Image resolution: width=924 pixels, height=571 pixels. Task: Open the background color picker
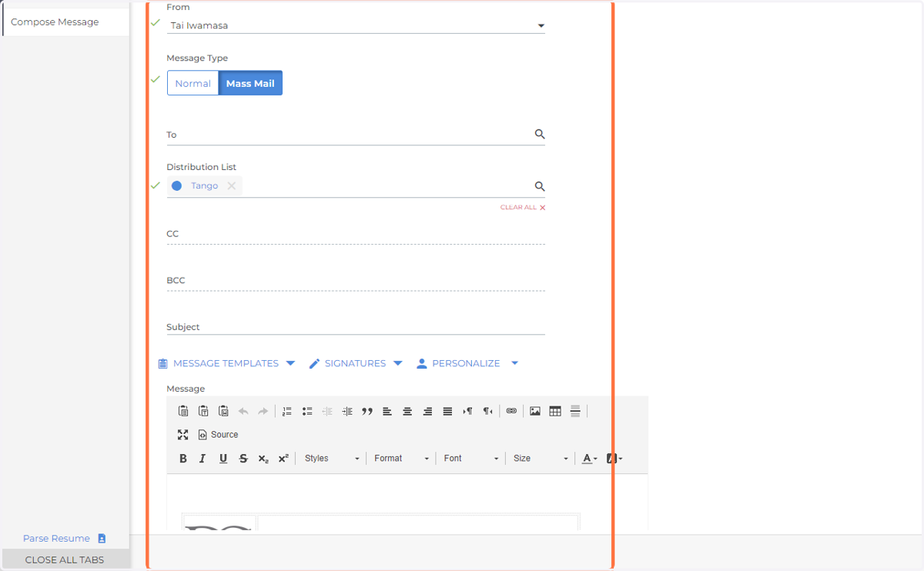614,459
